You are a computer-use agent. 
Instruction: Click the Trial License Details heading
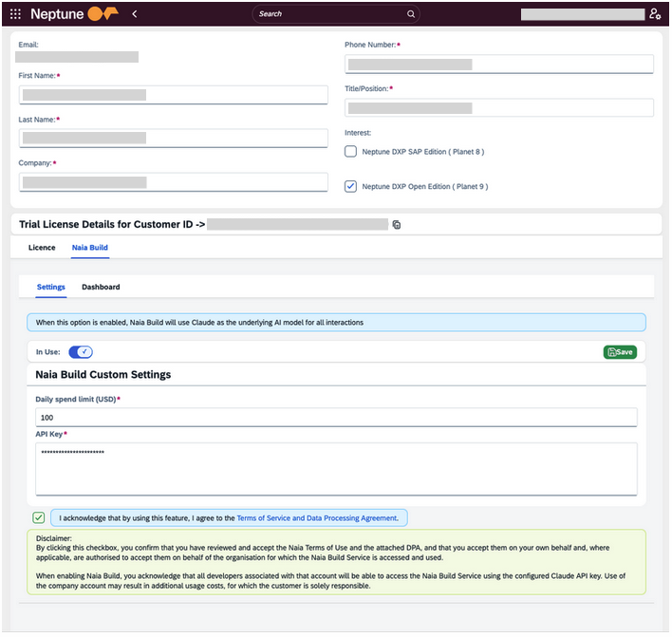(112, 224)
